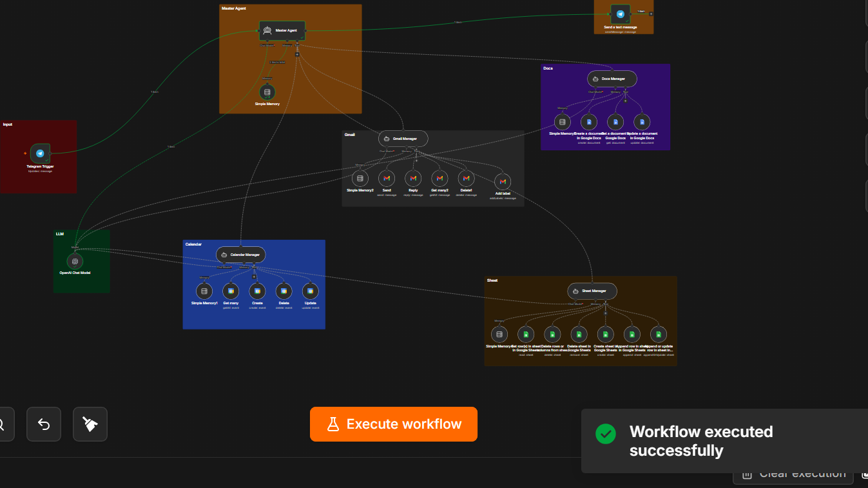The image size is (868, 488).
Task: Open the Gmail Manager agent node
Action: (x=403, y=139)
